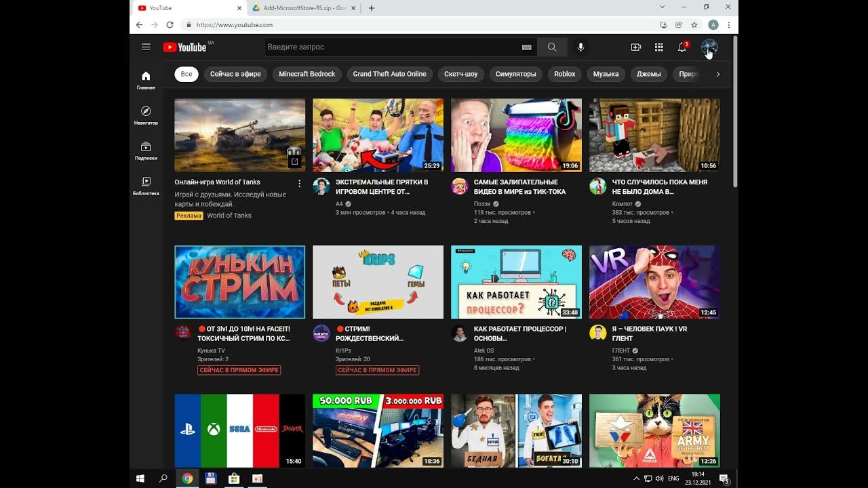Open the on-screen keyboard icon in search
Image resolution: width=868 pixels, height=488 pixels.
tap(527, 47)
